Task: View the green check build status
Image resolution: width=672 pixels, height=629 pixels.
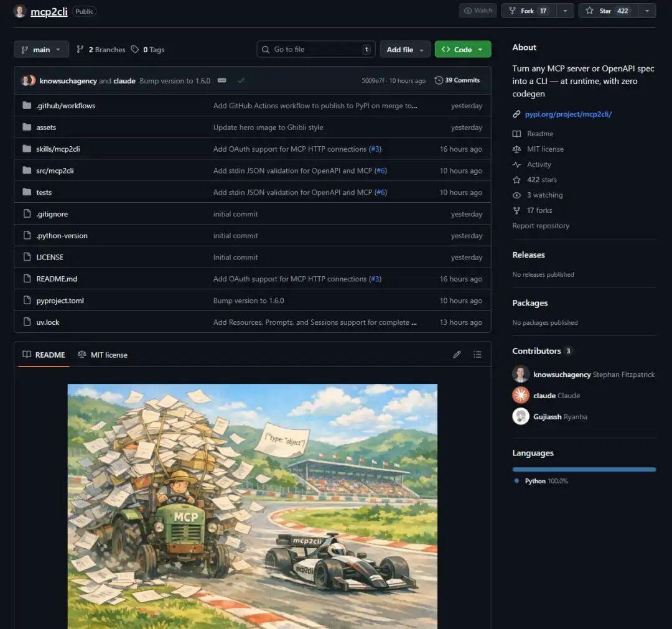Action: pyautogui.click(x=241, y=80)
